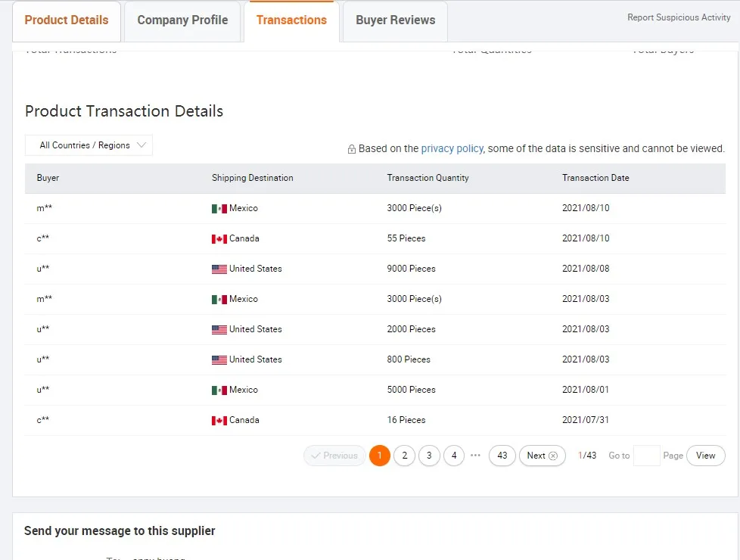Click the Go to Page number field

646,456
